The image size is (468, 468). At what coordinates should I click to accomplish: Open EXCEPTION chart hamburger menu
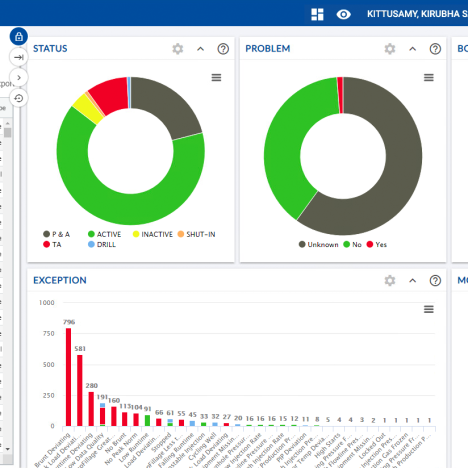[429, 309]
